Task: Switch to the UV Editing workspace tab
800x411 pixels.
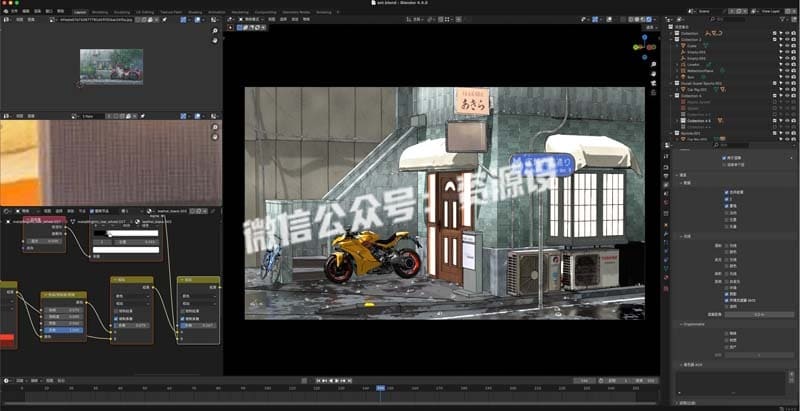Action: [145, 11]
